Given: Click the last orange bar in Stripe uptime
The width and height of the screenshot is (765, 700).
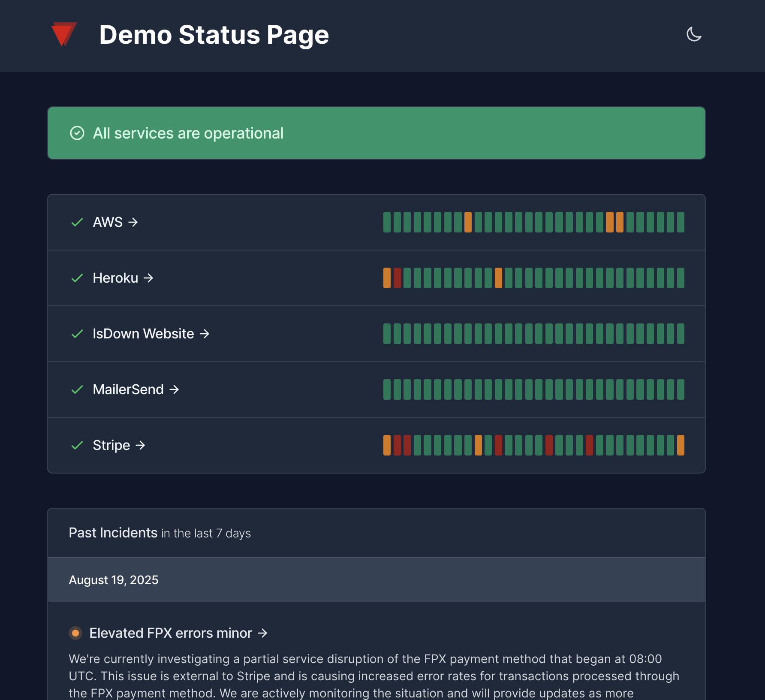Looking at the screenshot, I should [681, 445].
